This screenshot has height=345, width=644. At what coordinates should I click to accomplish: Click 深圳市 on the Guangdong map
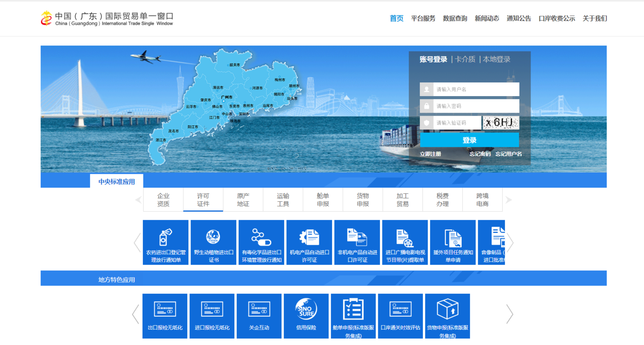click(x=243, y=114)
